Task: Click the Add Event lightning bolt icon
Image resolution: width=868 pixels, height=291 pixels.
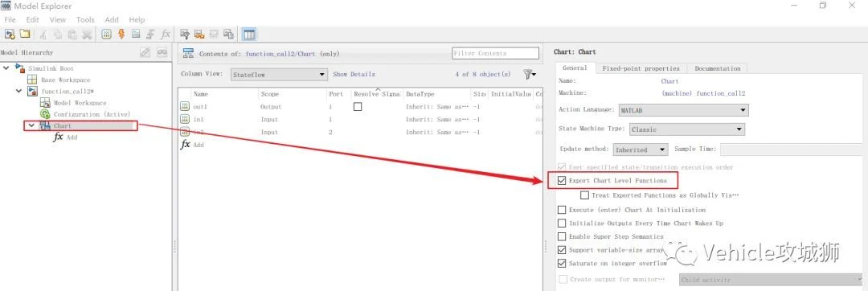Action: click(121, 35)
